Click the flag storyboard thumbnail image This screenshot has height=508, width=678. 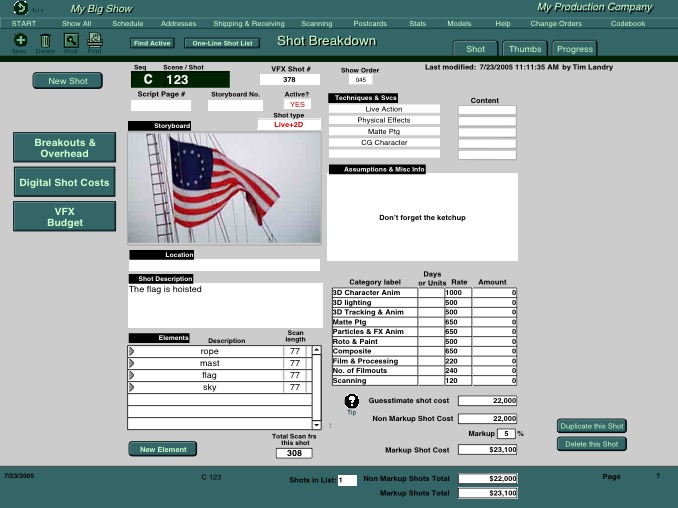[224, 187]
